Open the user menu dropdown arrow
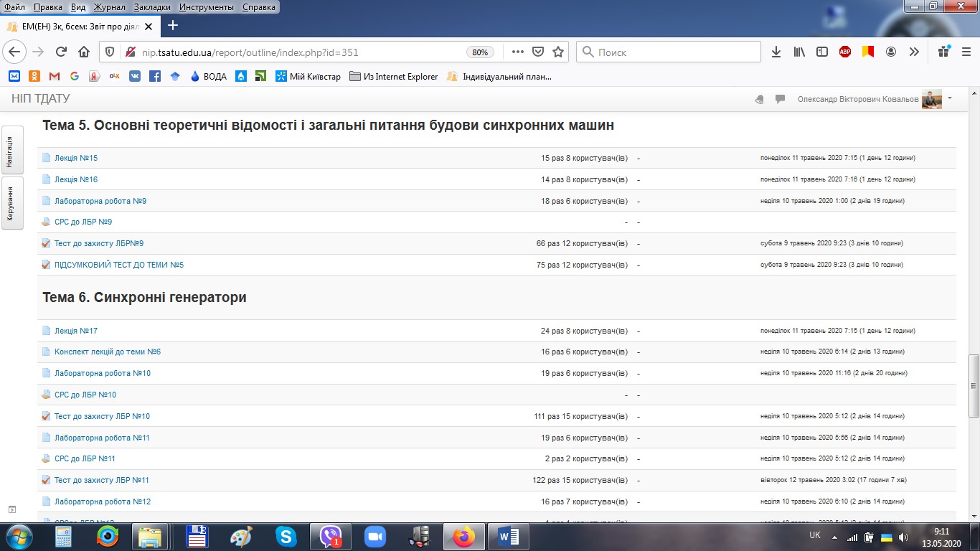The image size is (980, 551). [950, 98]
